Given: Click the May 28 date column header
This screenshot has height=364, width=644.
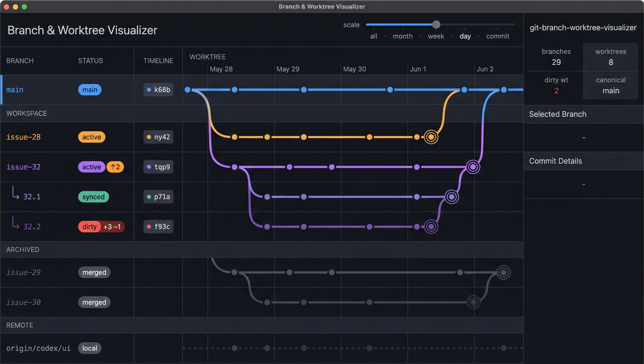Looking at the screenshot, I should click(221, 69).
